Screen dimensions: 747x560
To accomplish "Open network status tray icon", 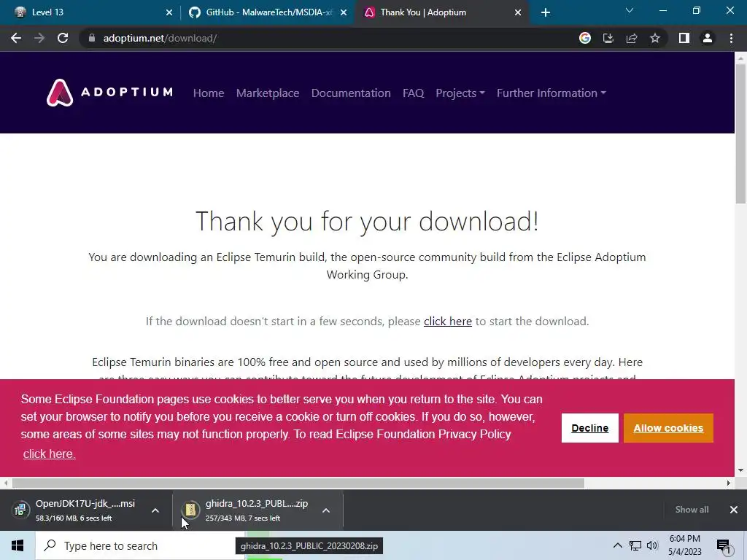I will [635, 545].
